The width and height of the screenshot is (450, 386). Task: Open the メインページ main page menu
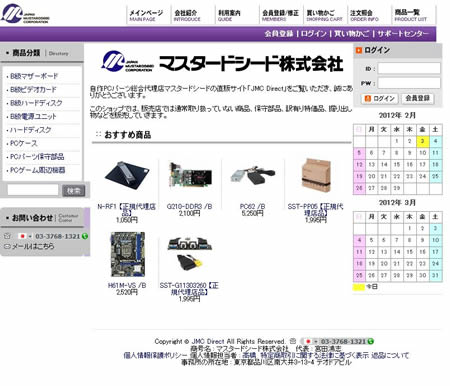click(146, 15)
